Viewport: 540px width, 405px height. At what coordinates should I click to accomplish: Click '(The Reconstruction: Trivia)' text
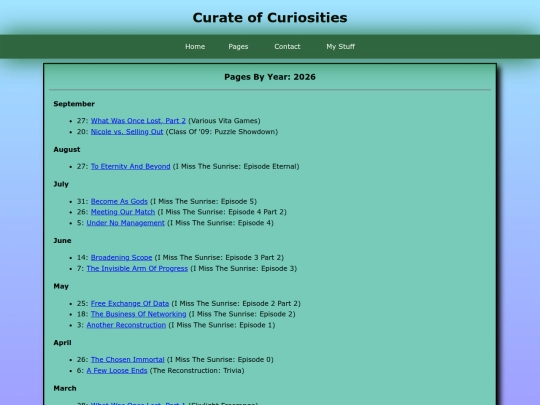click(x=197, y=371)
